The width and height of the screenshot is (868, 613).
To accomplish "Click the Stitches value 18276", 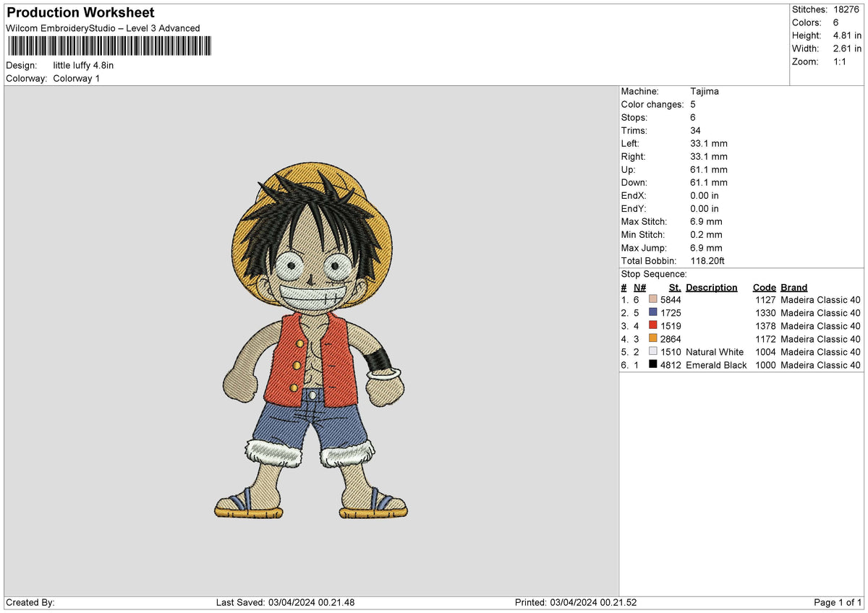I will pos(847,9).
